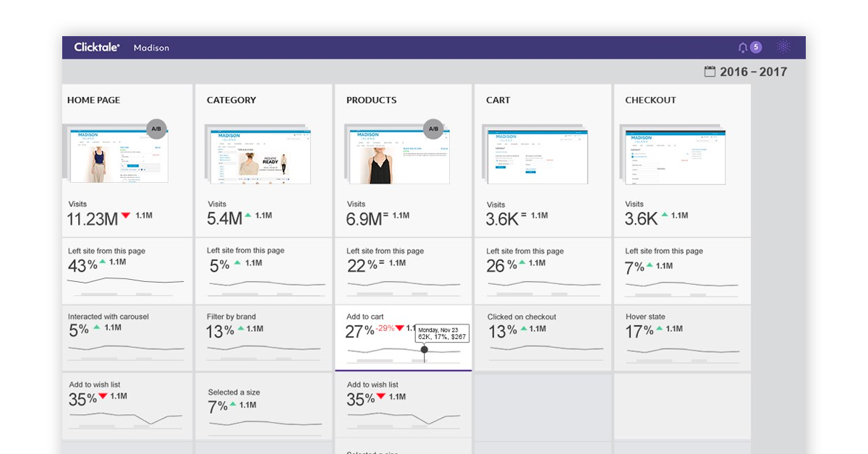Click the 11.23M visits value on Home Page
This screenshot has height=454, width=868.
click(93, 219)
